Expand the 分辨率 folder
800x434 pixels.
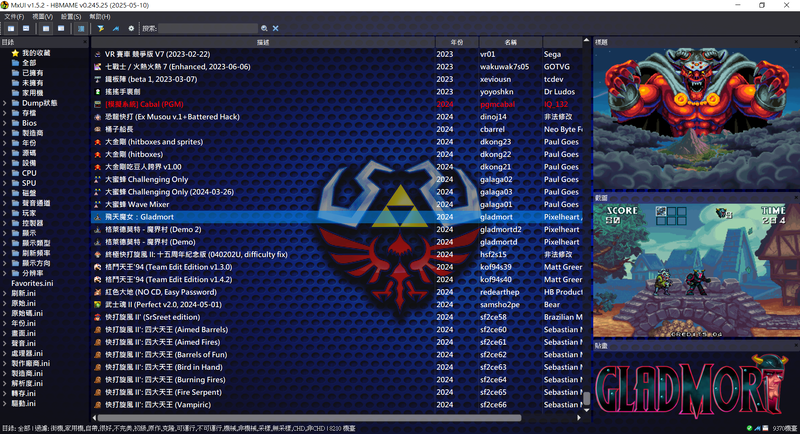click(5, 273)
